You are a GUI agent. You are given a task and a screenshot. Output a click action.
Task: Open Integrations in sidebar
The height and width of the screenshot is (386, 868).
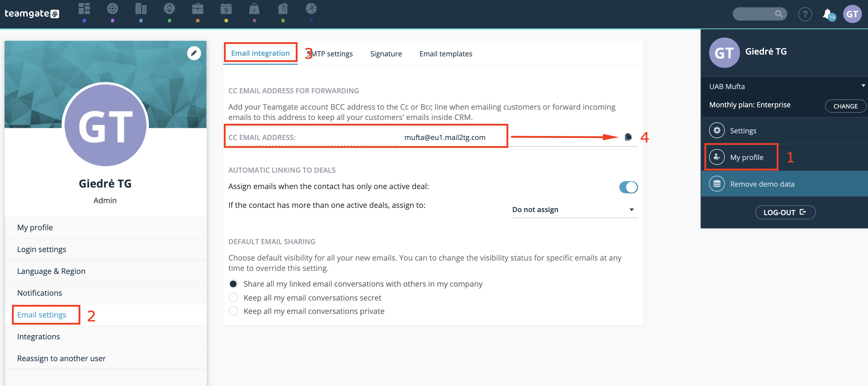[106, 337]
